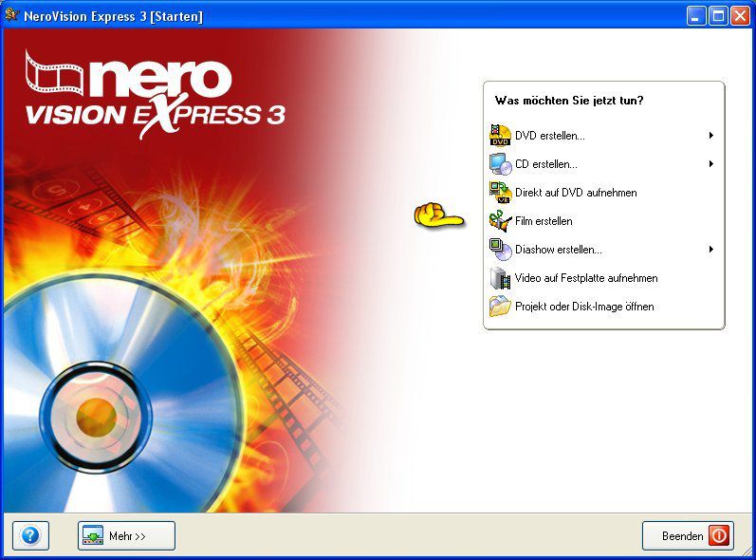Minimize the NeroVision Express window
This screenshot has height=560, width=756.
[695, 16]
